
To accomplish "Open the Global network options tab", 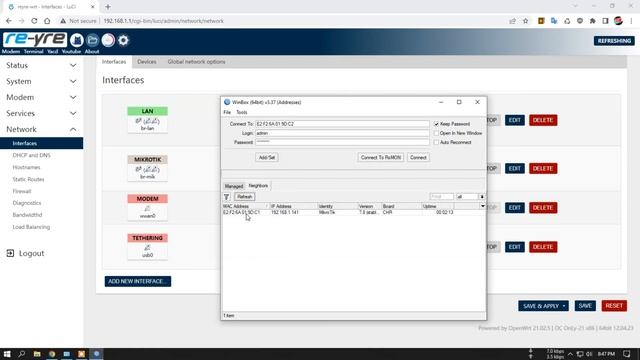I will (x=196, y=62).
